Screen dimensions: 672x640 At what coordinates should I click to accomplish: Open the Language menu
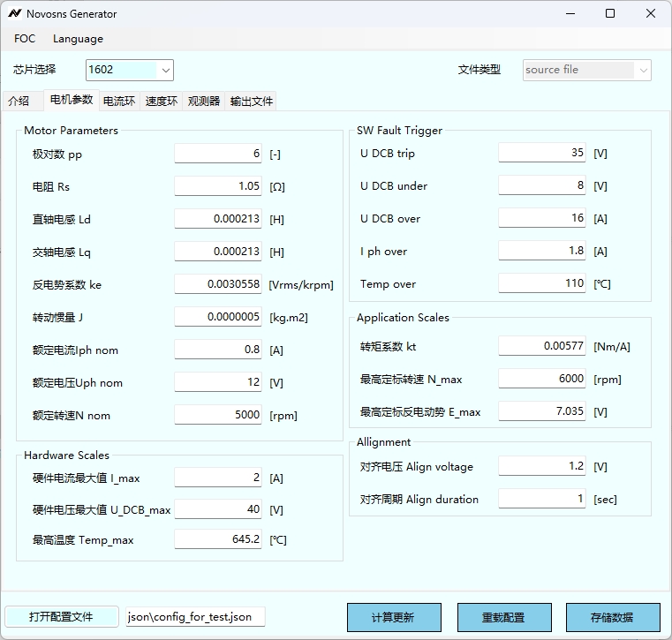78,39
